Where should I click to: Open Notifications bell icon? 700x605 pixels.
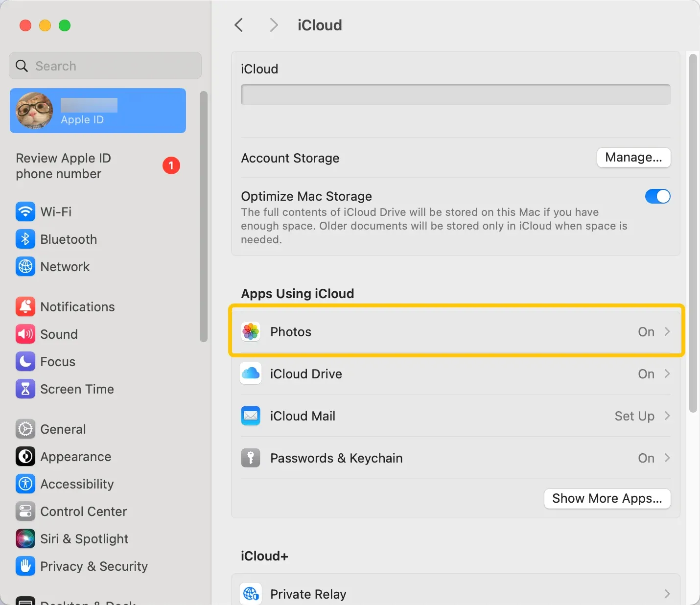tap(25, 307)
